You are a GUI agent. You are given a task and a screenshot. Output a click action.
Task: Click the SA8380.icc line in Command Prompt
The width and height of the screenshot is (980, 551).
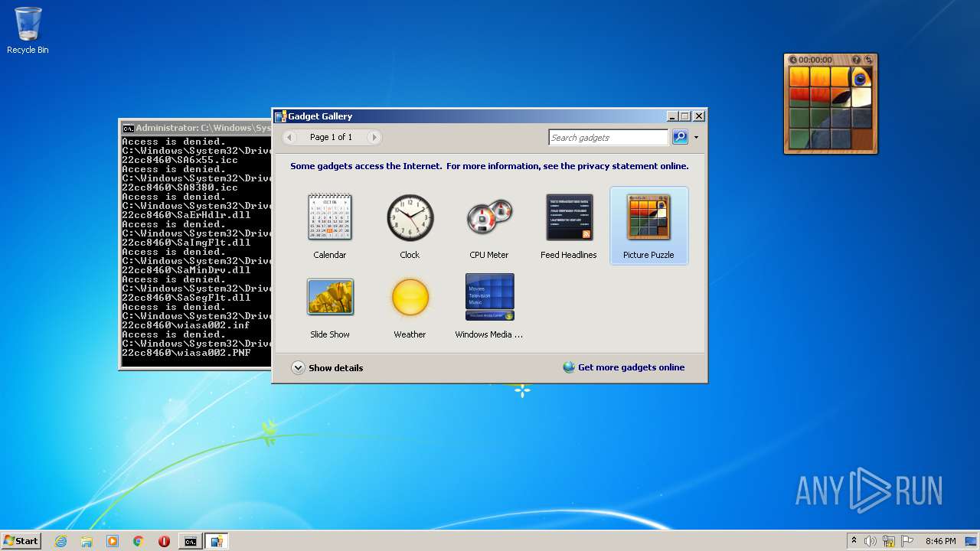pos(180,187)
